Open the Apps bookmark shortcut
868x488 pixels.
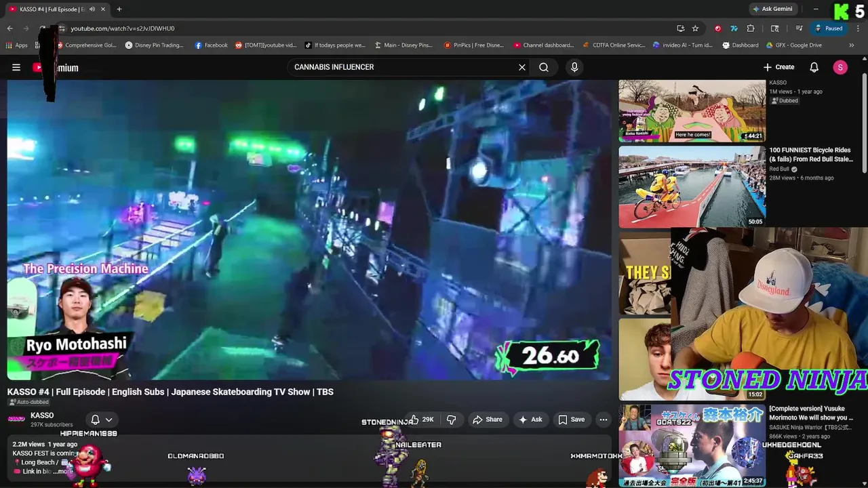click(x=17, y=45)
